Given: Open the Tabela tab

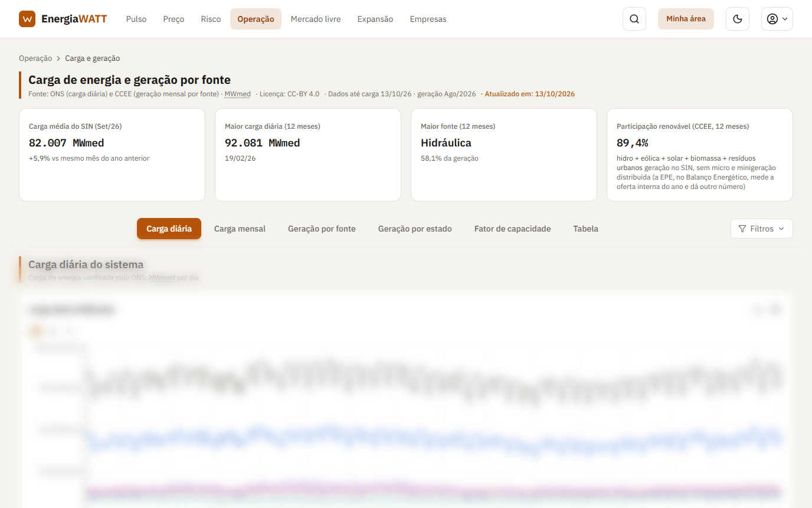Looking at the screenshot, I should (x=586, y=229).
